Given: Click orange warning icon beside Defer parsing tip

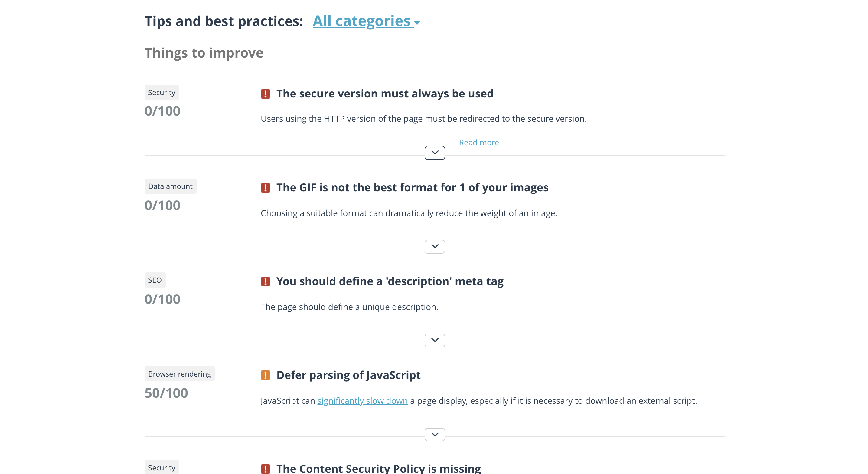Looking at the screenshot, I should (x=265, y=375).
